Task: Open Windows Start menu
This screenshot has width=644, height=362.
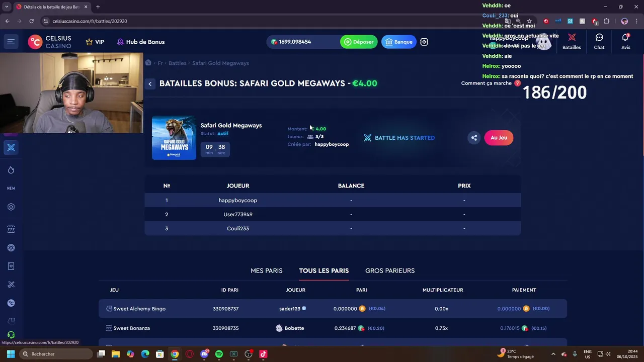Action: (x=11, y=354)
